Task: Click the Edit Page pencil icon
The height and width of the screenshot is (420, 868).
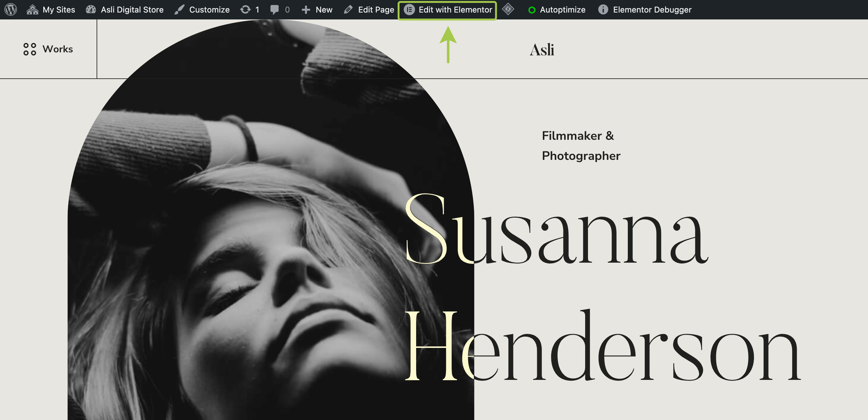Action: (x=348, y=9)
